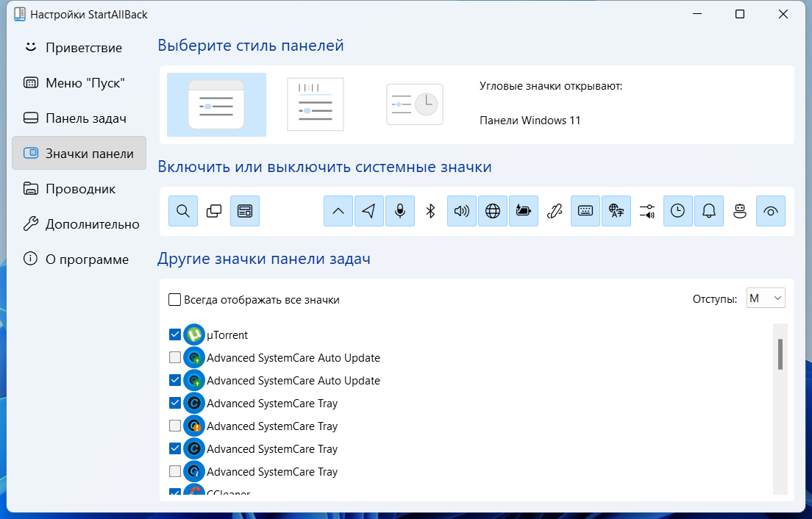Toggle the Search system icon

(183, 211)
